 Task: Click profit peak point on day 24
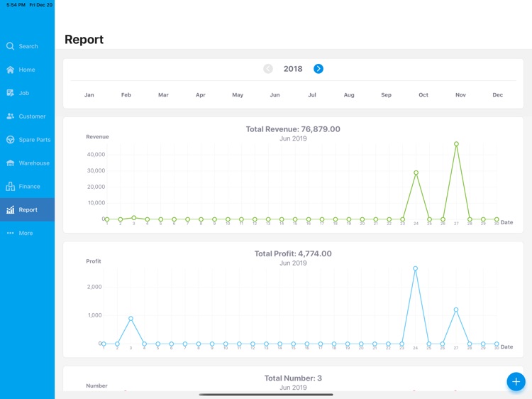tap(415, 268)
